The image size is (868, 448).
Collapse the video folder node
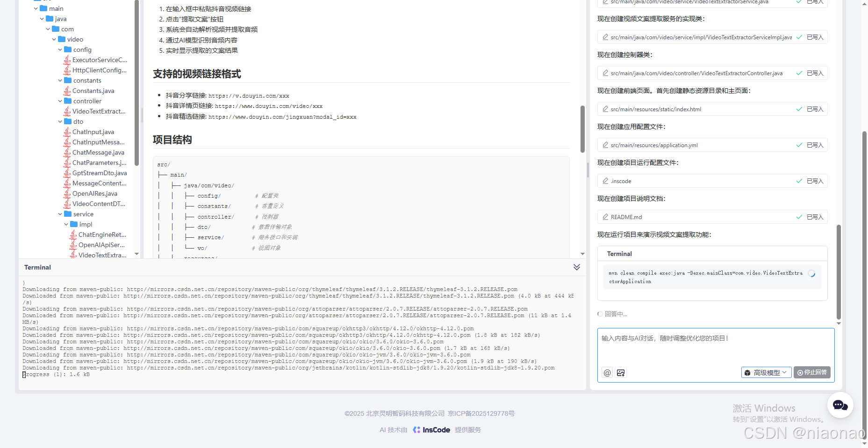pos(54,39)
